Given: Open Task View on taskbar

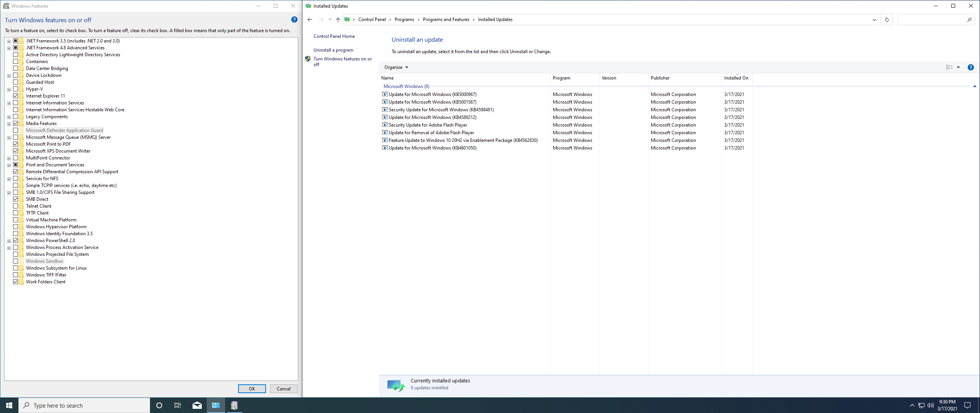Looking at the screenshot, I should [x=178, y=405].
